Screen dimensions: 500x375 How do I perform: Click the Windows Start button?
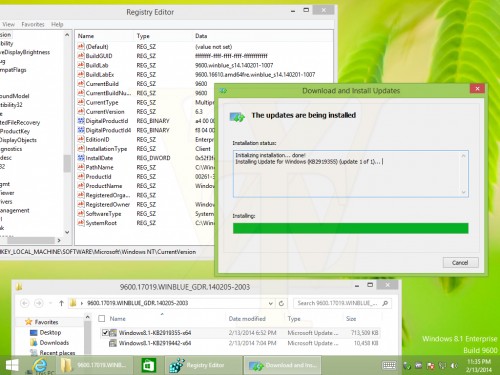pos(12,365)
